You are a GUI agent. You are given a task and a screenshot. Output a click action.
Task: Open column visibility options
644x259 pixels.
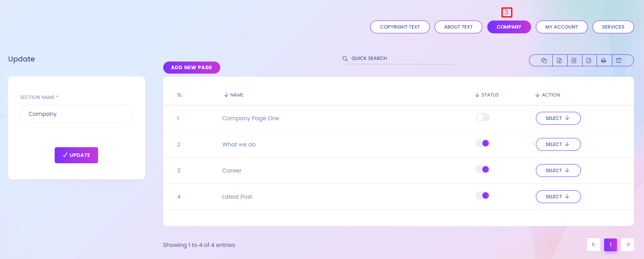(619, 60)
